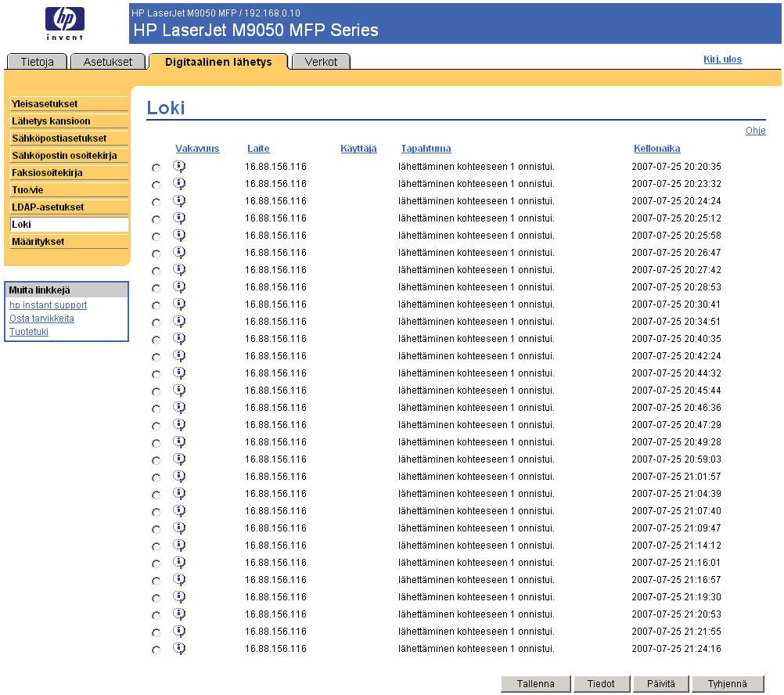This screenshot has height=695, width=784.
Task: Click the Tiedot button
Action: (x=601, y=683)
